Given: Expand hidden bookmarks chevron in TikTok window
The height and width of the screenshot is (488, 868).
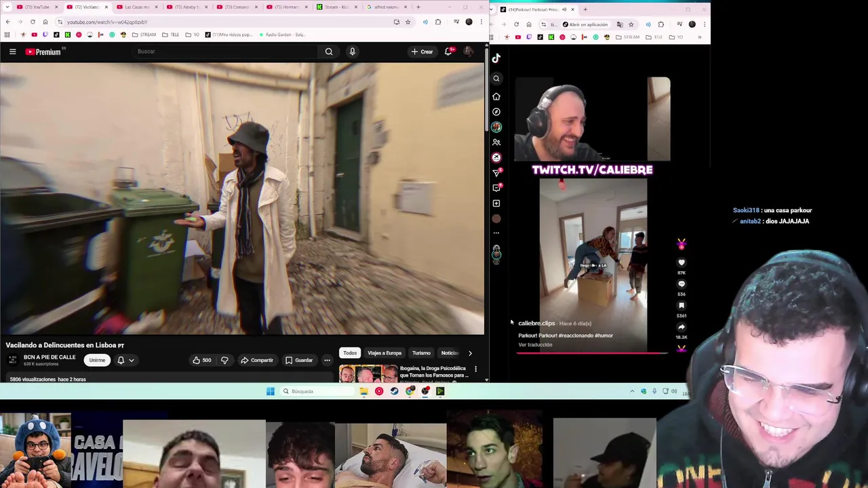Looking at the screenshot, I should click(x=699, y=37).
